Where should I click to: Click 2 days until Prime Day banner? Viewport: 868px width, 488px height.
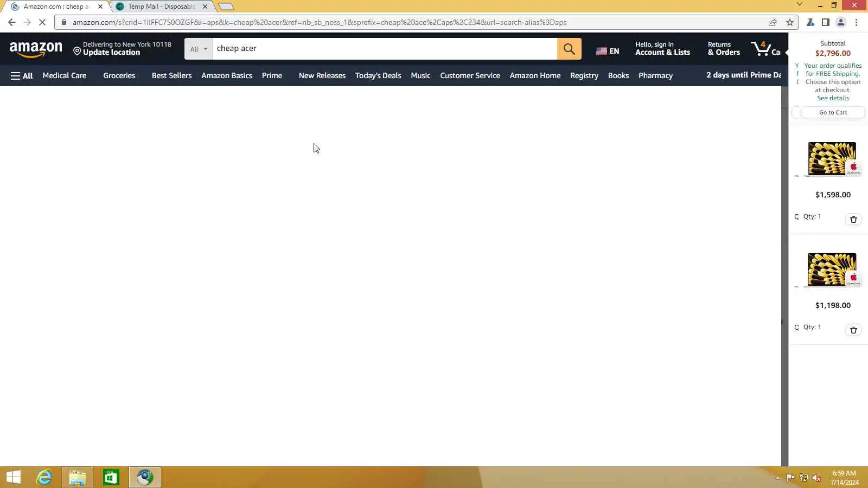[x=743, y=75]
